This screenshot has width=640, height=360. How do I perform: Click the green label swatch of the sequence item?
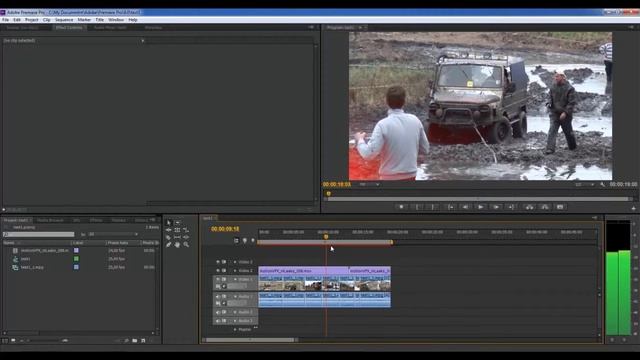(76, 259)
